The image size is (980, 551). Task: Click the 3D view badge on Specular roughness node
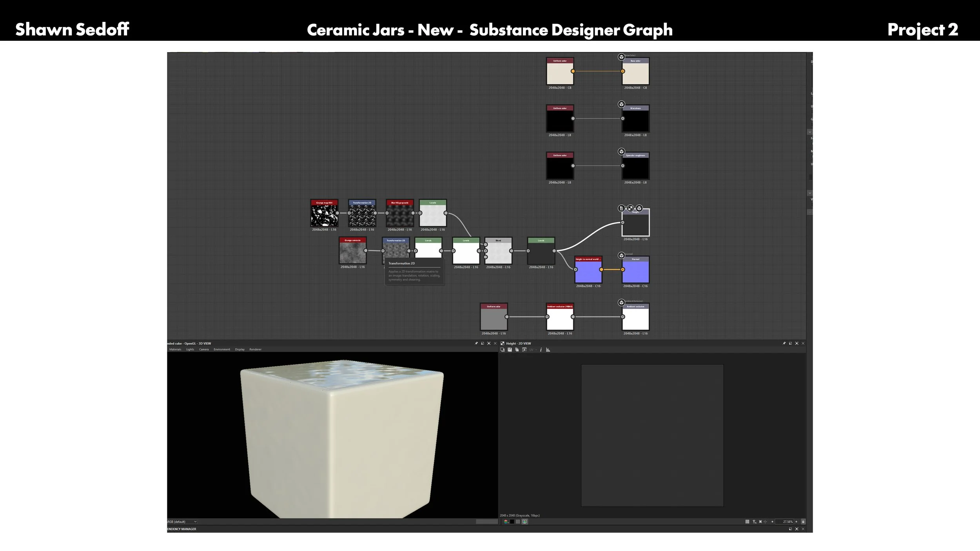(x=621, y=151)
